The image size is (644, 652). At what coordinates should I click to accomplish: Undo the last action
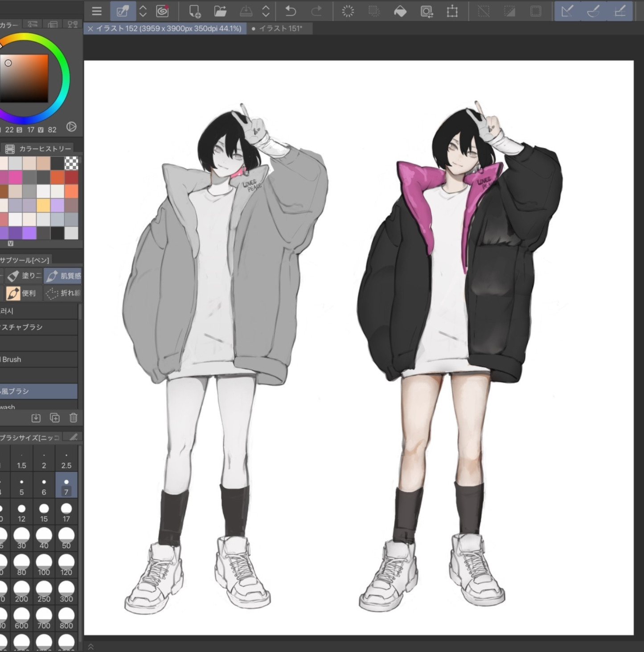pos(290,11)
